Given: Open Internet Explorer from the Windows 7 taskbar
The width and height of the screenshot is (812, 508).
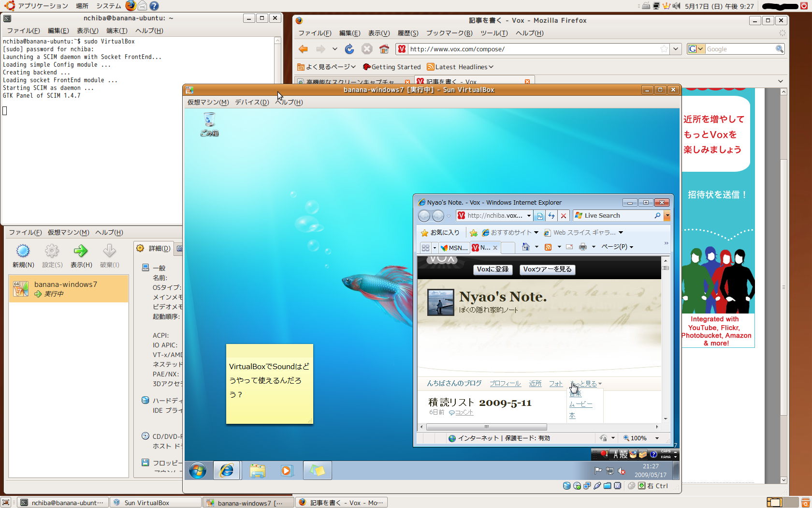Looking at the screenshot, I should point(227,470).
